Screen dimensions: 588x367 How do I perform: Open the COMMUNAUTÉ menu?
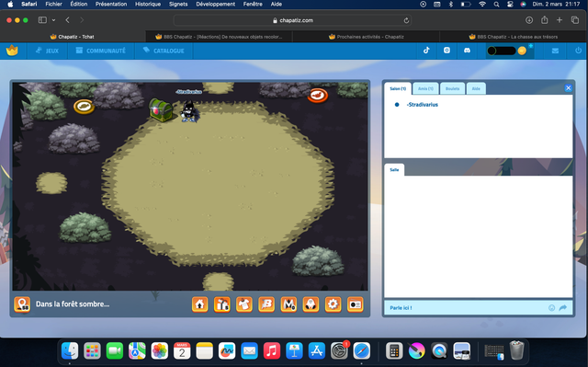100,51
